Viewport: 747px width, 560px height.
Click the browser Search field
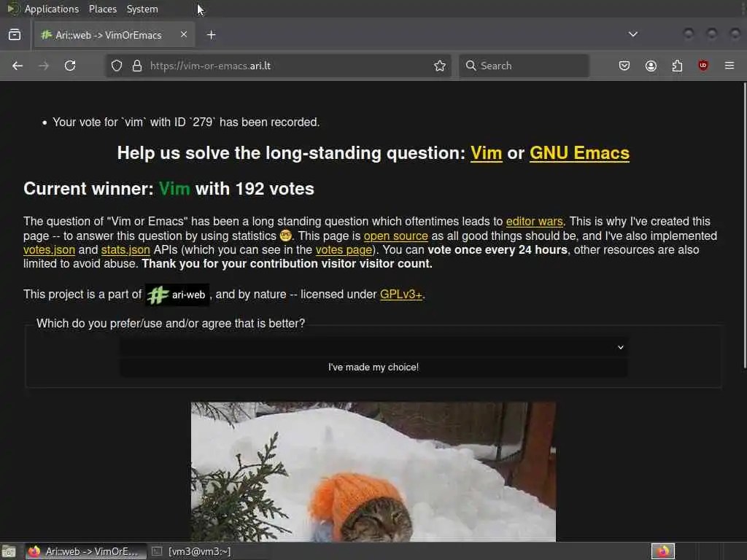coord(524,66)
